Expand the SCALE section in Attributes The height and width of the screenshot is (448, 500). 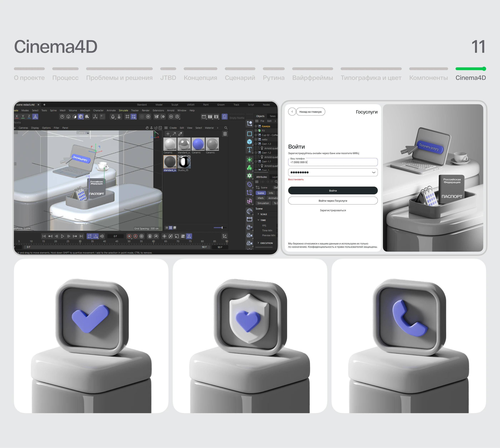[258, 214]
